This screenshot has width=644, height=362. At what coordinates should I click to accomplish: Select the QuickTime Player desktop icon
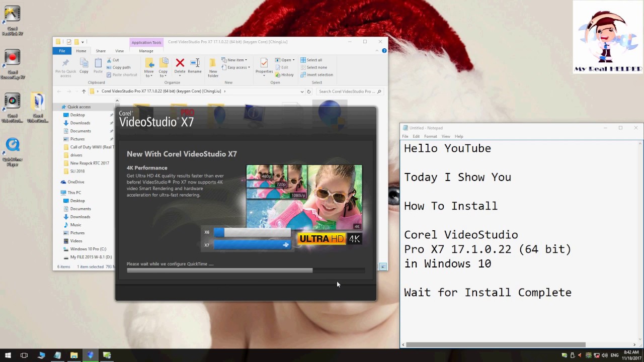point(12,152)
